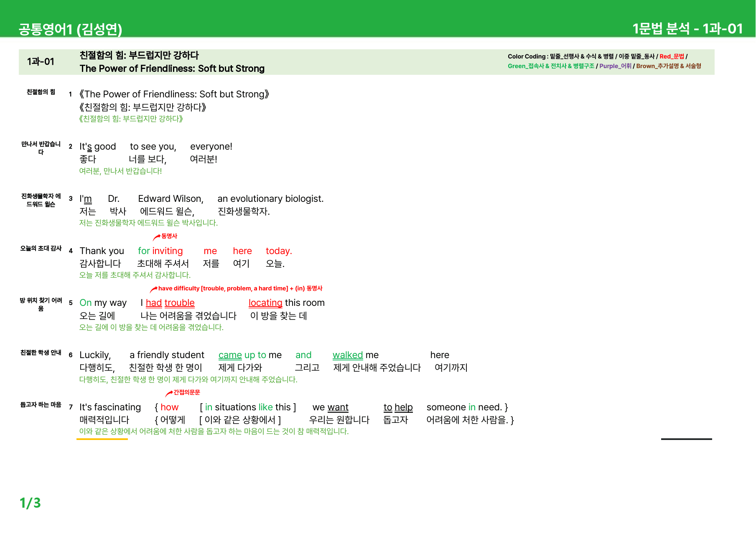
Task: Click the underlined phrase 'to help'
Action: tap(398, 407)
